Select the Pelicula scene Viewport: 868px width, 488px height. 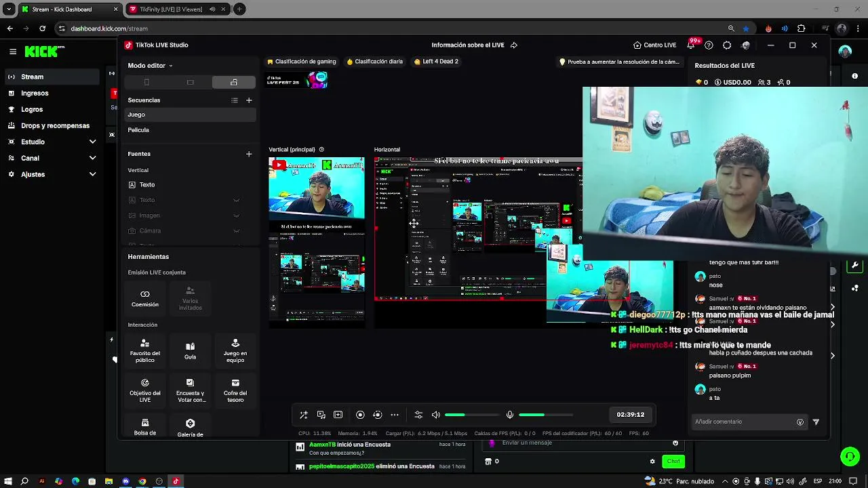(191, 130)
